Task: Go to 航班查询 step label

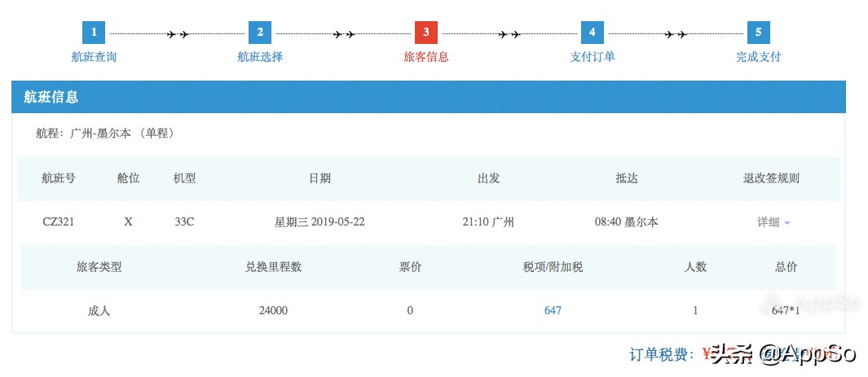Action: (94, 57)
